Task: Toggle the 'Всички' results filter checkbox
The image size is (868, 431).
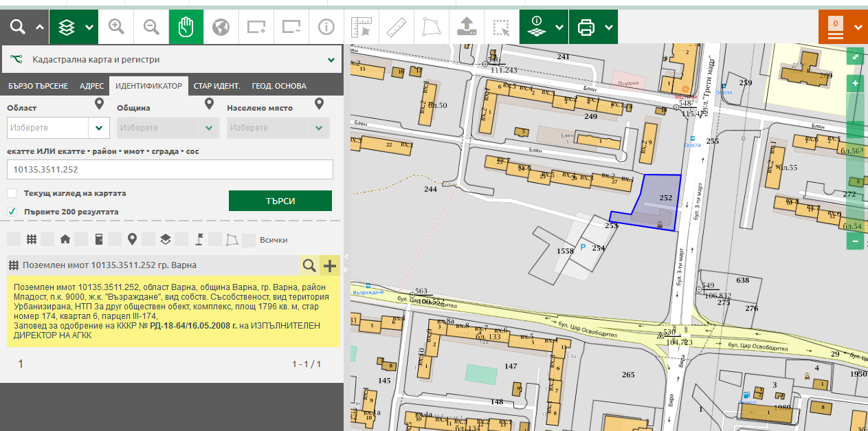Action: coord(249,240)
